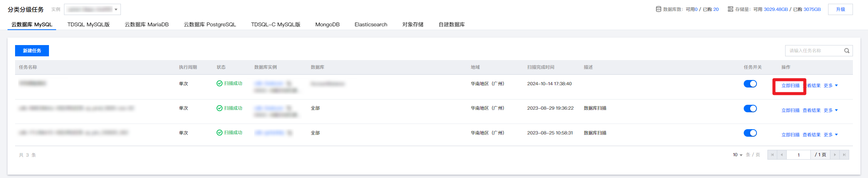Image resolution: width=868 pixels, height=178 pixels.
Task: Toggle the task switch in the first row
Action: point(750,84)
